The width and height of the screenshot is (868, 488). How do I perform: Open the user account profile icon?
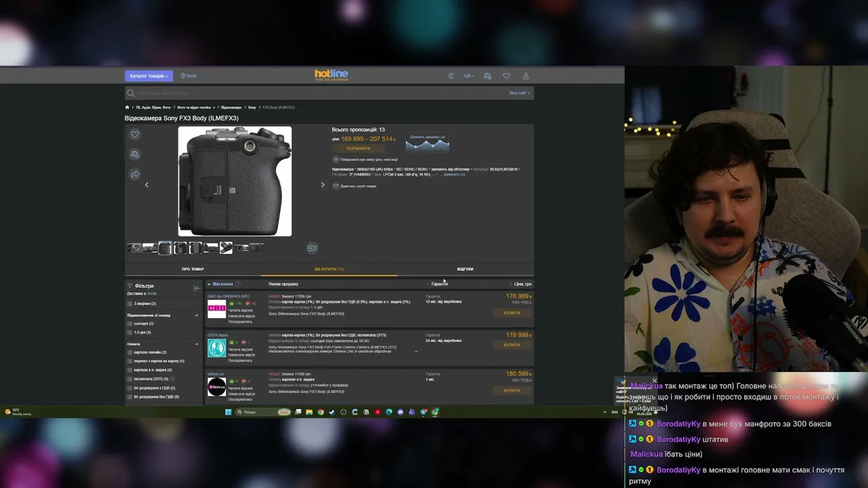click(x=526, y=76)
